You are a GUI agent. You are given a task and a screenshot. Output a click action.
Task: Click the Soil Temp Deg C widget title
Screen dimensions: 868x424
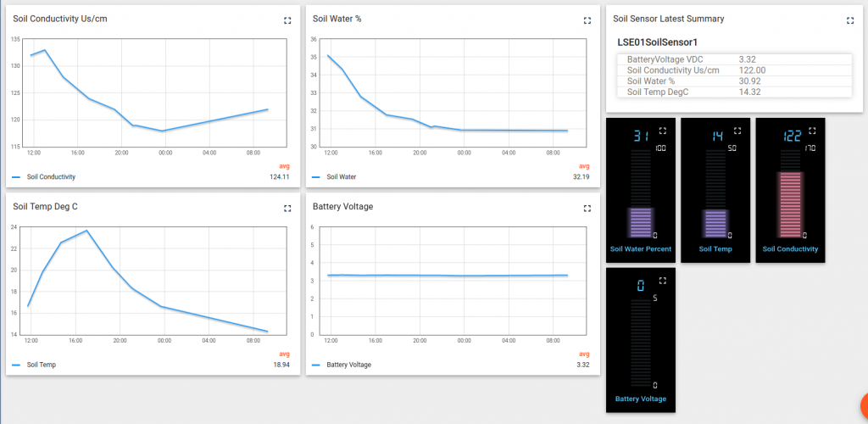(x=46, y=207)
